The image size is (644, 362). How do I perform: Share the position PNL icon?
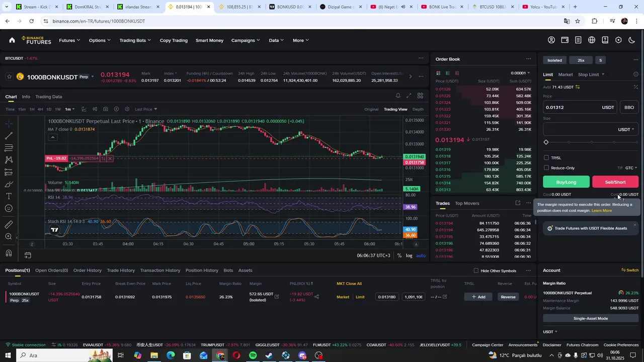(x=316, y=297)
